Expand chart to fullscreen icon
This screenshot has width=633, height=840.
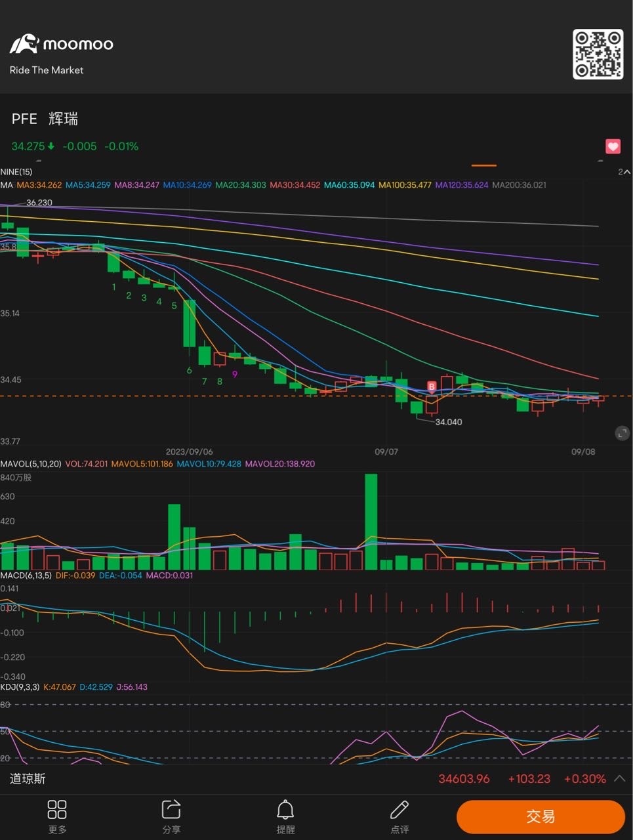click(x=623, y=432)
